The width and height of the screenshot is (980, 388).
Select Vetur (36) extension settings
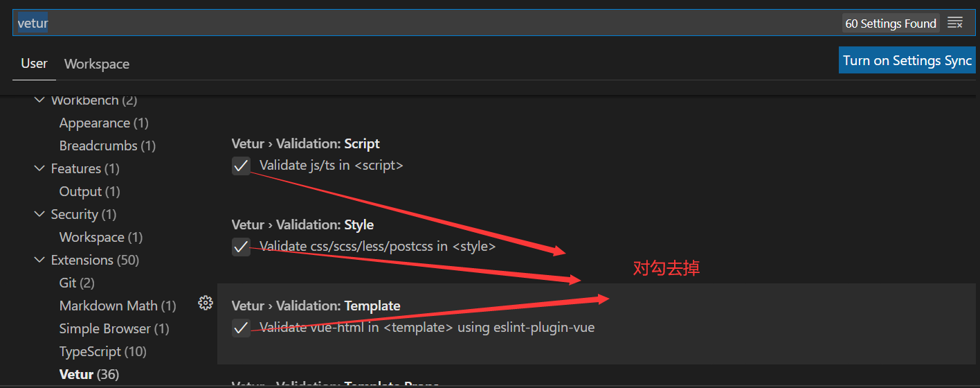(89, 374)
